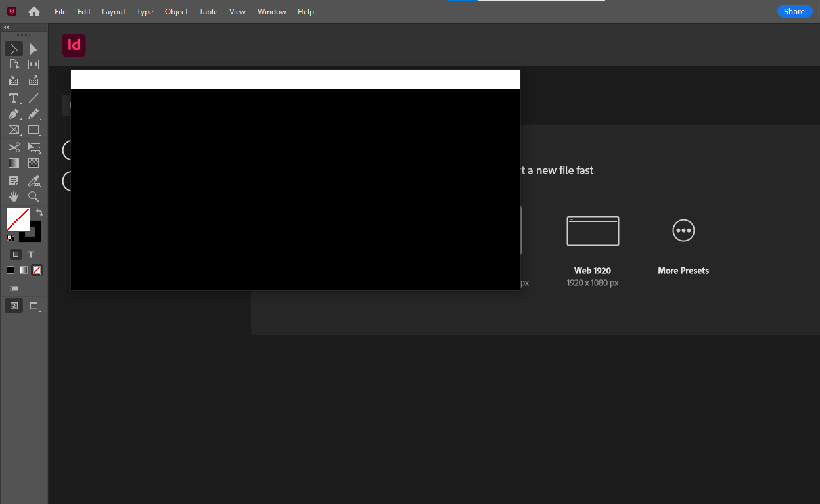Open the File menu
This screenshot has width=820, height=504.
pyautogui.click(x=60, y=12)
